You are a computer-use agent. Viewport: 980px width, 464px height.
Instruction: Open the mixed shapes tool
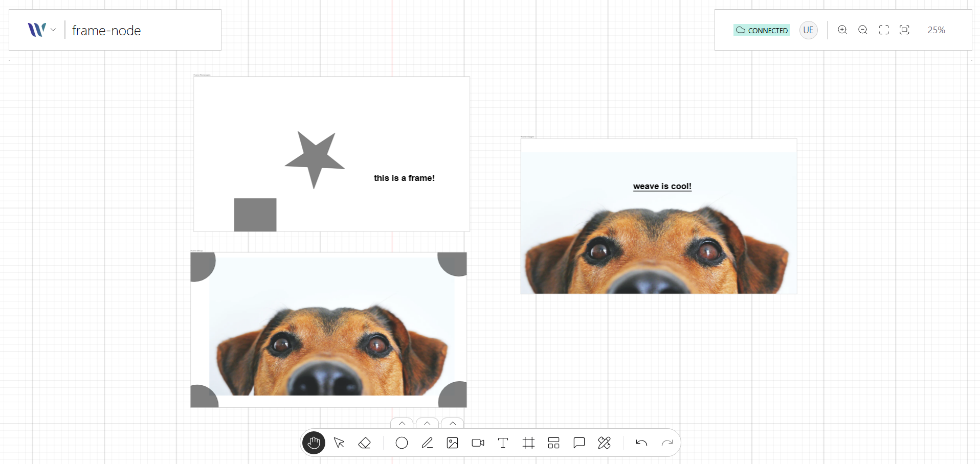click(604, 443)
